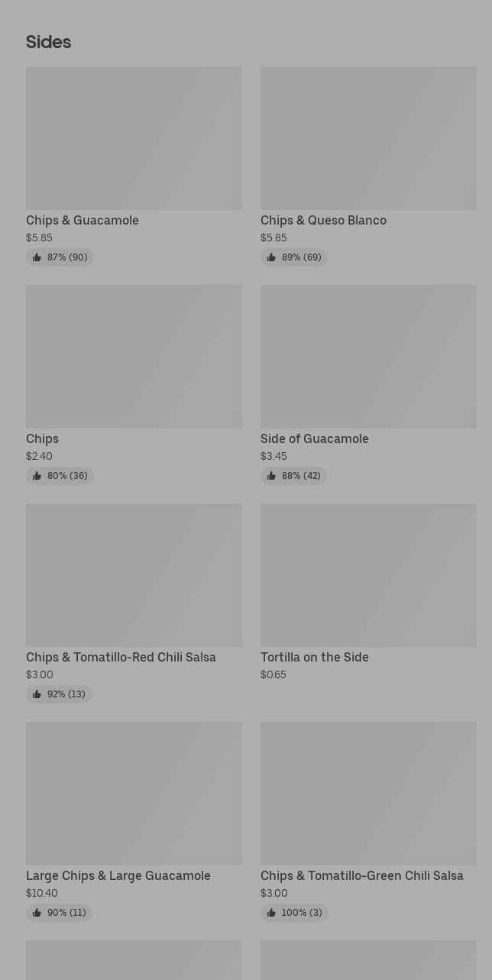
Task: Click the Sides section heading
Action: pos(48,42)
